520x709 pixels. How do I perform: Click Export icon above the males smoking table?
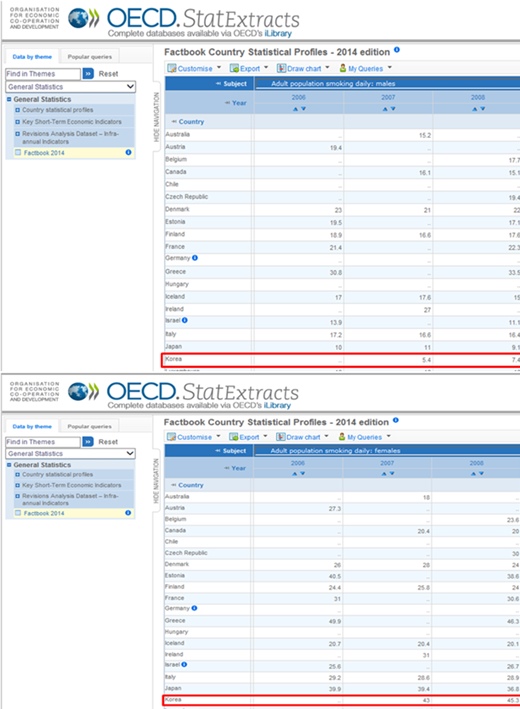(x=234, y=68)
